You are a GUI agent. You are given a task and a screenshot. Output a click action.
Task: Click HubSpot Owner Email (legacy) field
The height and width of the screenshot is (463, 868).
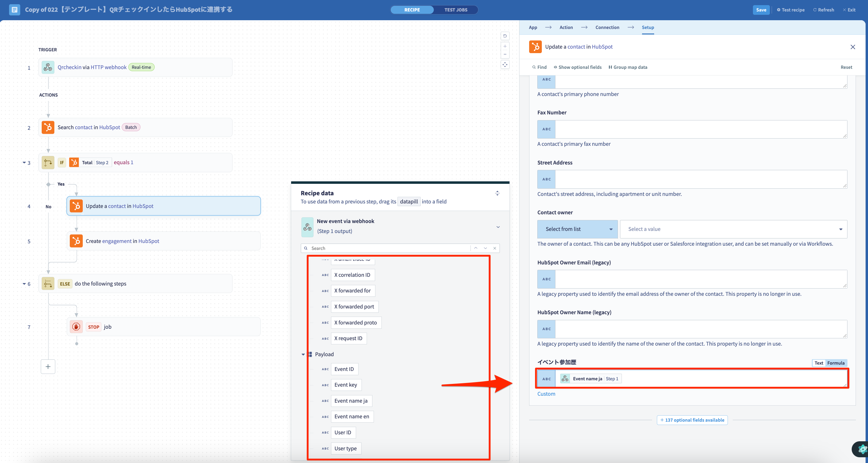(701, 279)
